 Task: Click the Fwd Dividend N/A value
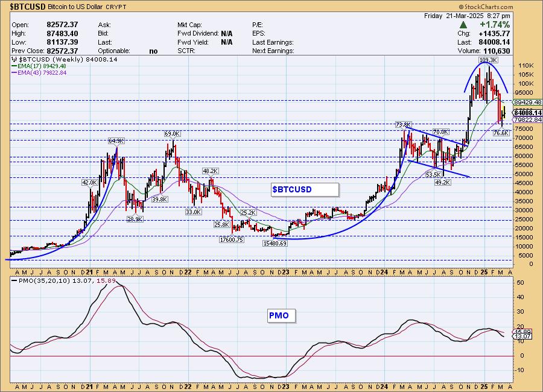[226, 34]
